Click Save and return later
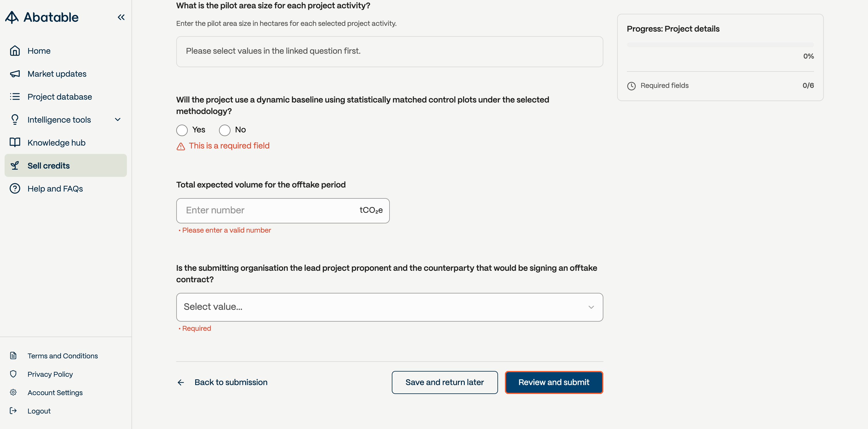 point(444,382)
